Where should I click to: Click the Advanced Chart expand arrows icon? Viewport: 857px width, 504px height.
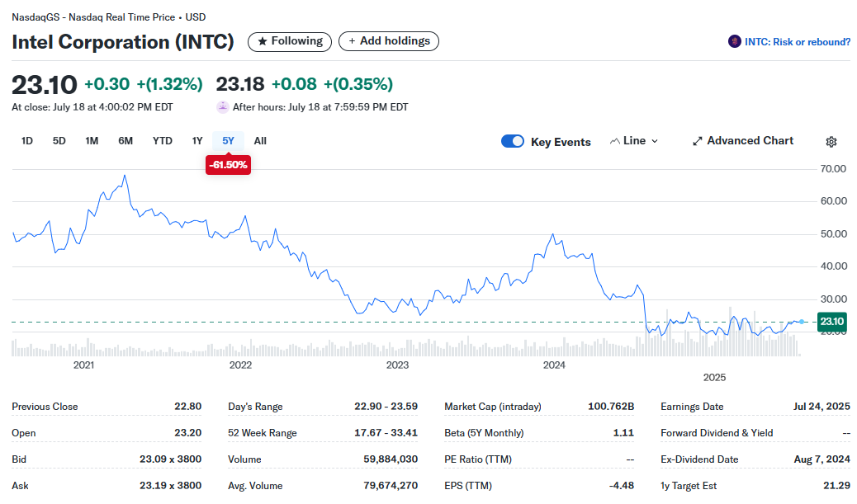pyautogui.click(x=698, y=141)
